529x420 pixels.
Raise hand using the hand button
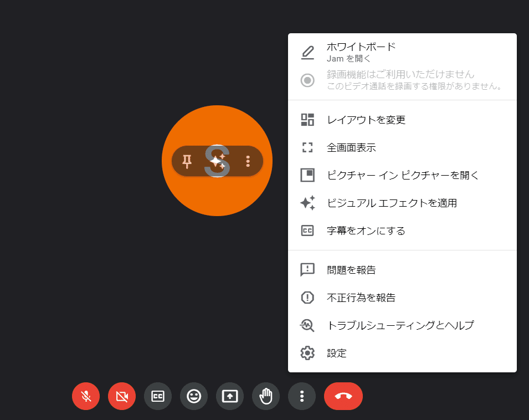point(266,396)
